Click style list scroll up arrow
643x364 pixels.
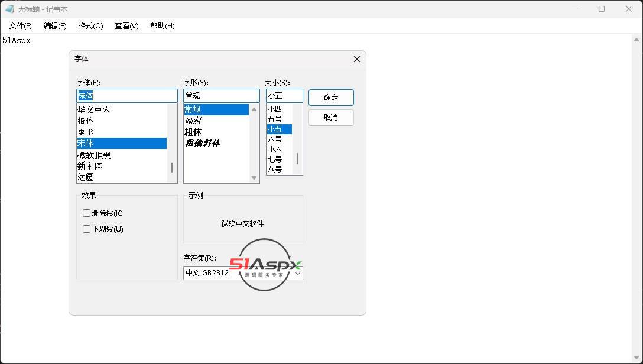254,109
